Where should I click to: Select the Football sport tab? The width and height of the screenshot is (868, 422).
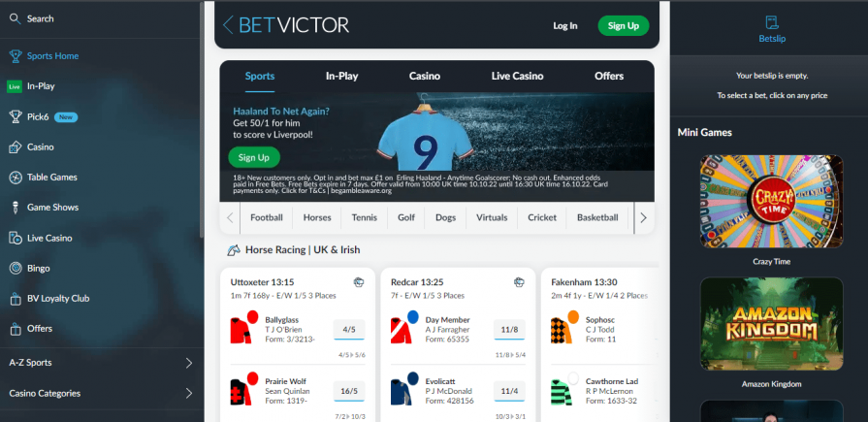(x=267, y=217)
